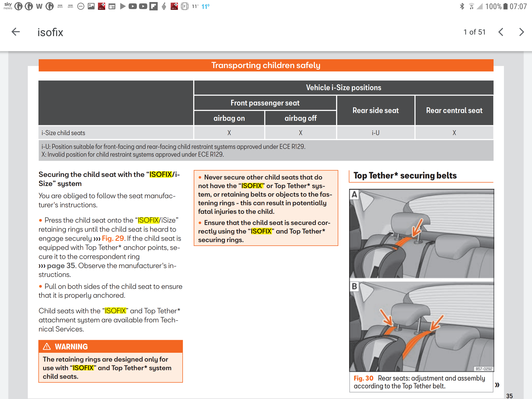532x399 pixels.
Task: Tap the mobile signal strength icon
Action: [480, 6]
